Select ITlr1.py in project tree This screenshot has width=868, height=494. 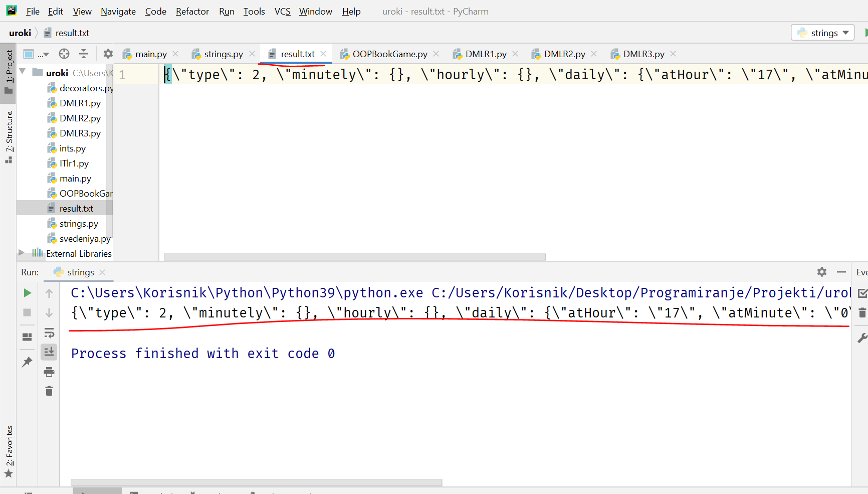click(65, 163)
